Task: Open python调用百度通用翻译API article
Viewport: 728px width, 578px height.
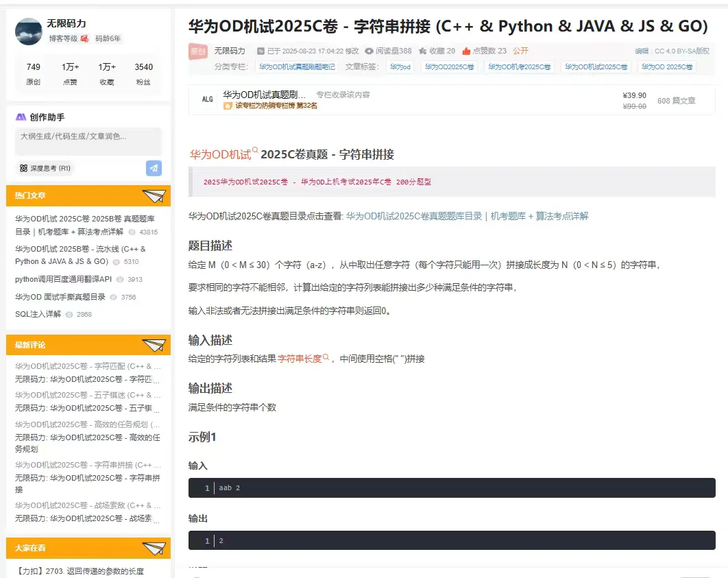Action: click(63, 279)
